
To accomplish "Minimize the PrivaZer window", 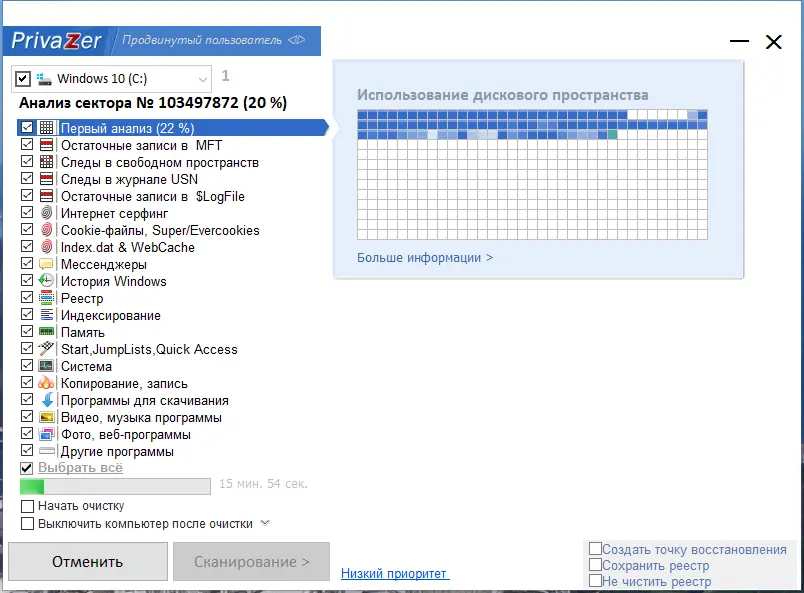I will (739, 41).
